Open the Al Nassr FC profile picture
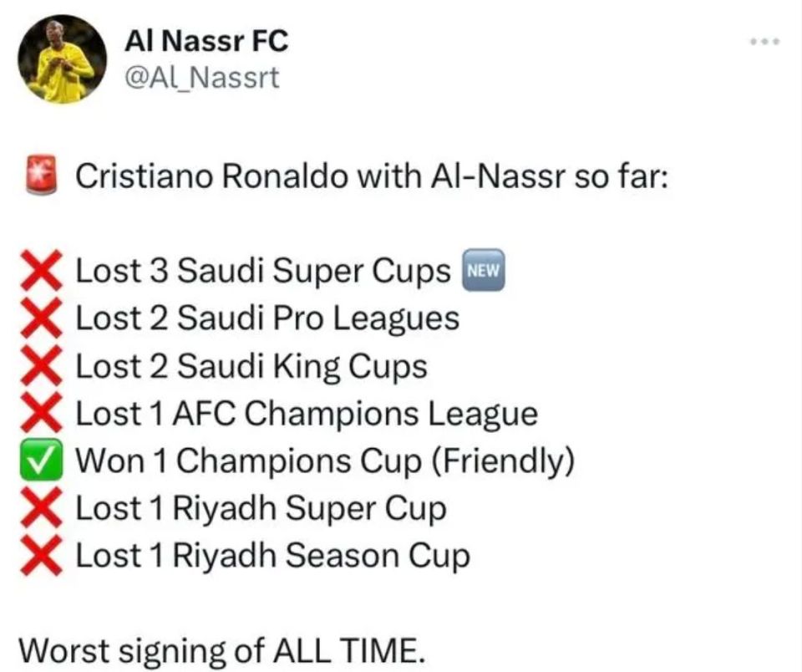Screen dimensions: 802x672 point(63,59)
